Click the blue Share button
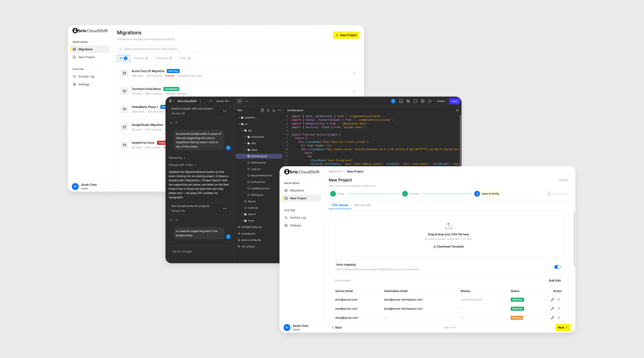 coord(454,101)
